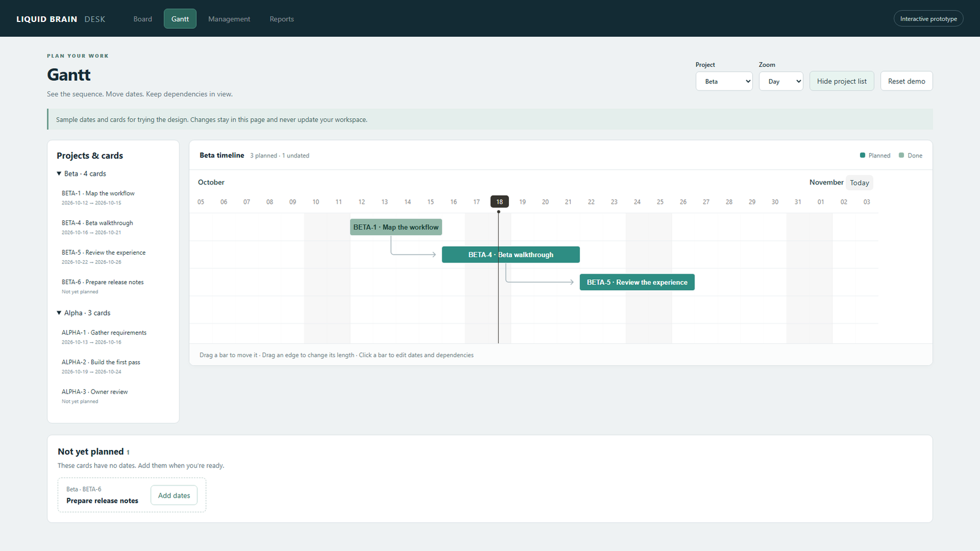Image resolution: width=980 pixels, height=551 pixels.
Task: Click the BETA-4 Beta walkthrough bar
Action: pyautogui.click(x=511, y=255)
